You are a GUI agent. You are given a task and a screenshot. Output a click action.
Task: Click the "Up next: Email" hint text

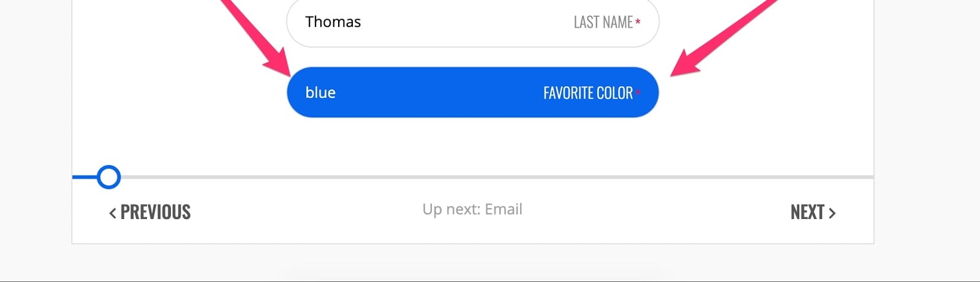472,209
